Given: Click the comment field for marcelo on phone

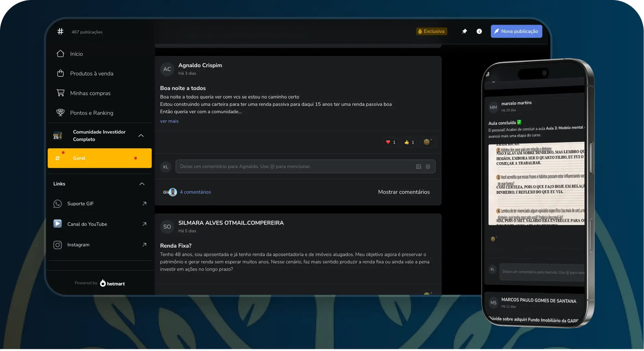Looking at the screenshot, I should [x=542, y=272].
